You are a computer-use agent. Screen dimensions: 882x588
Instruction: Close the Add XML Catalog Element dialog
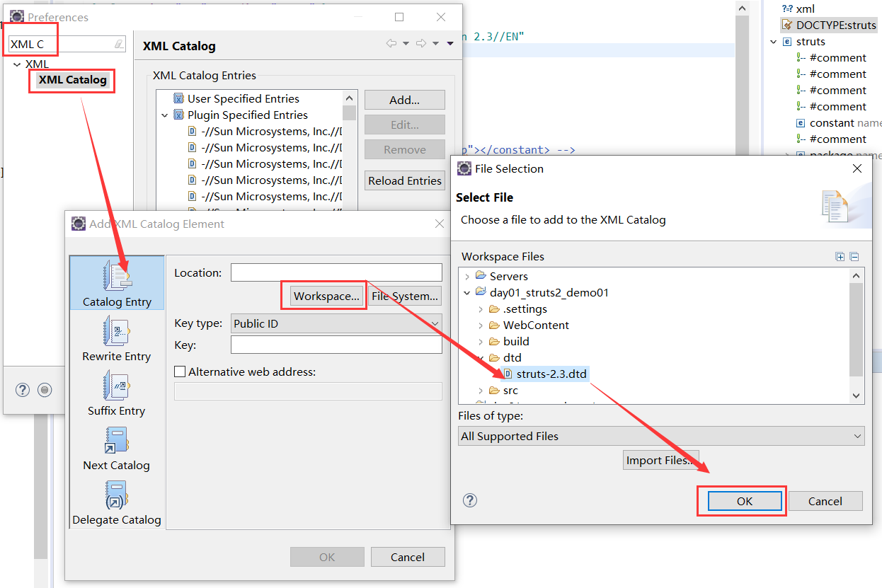coord(440,224)
